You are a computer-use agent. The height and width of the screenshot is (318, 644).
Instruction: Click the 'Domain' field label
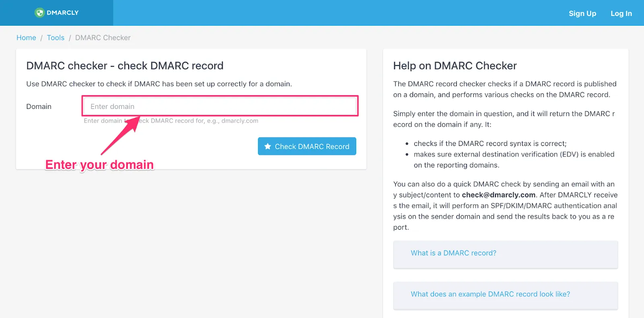point(39,107)
